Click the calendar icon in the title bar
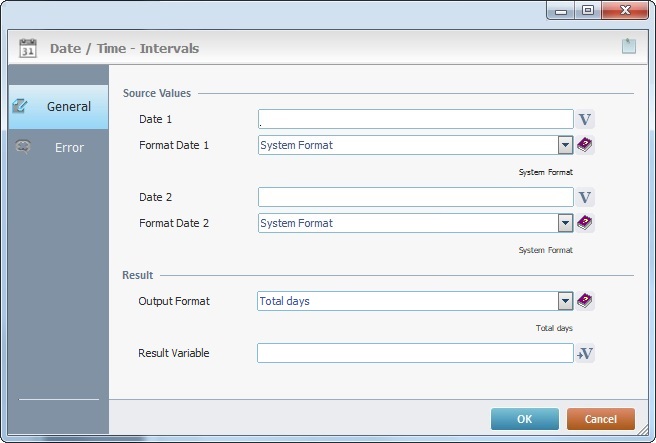The width and height of the screenshot is (656, 443). click(x=28, y=47)
